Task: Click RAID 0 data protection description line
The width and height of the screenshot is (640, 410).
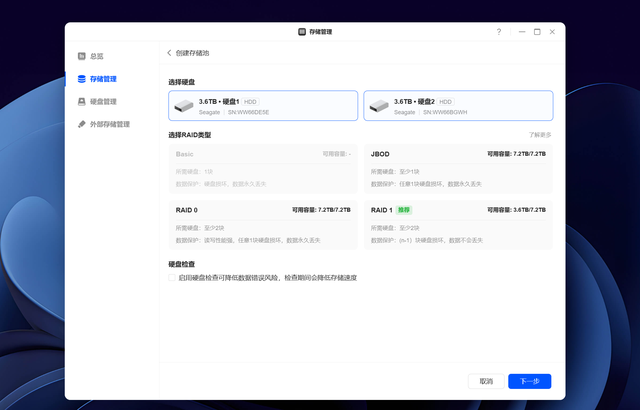Action: [x=248, y=240]
